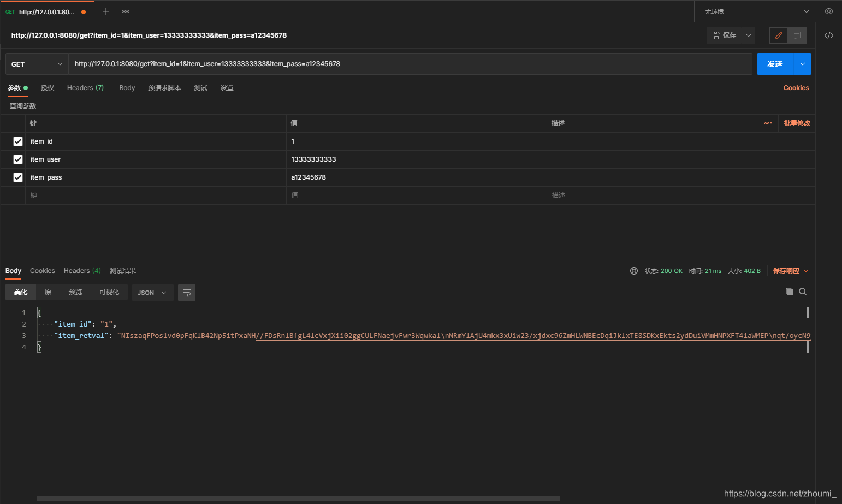Open the 测试结果 tab
The height and width of the screenshot is (504, 842).
123,271
